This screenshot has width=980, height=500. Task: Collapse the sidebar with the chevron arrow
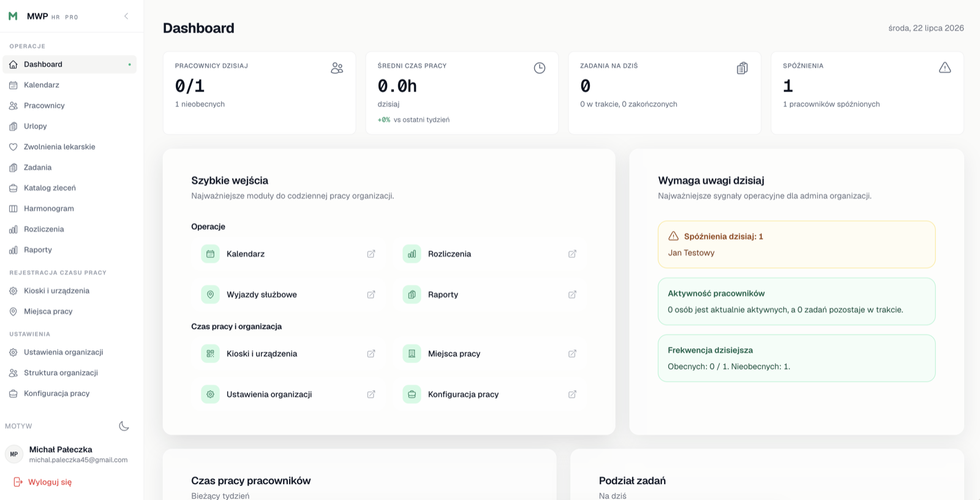pyautogui.click(x=126, y=17)
